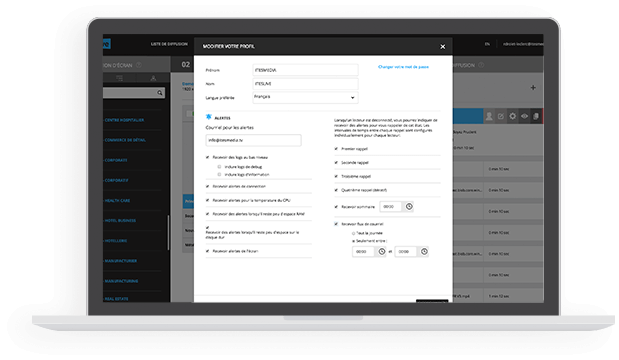Toggle Quatrième rappel checkbox
Image resolution: width=619 pixels, height=360 pixels.
pos(336,190)
